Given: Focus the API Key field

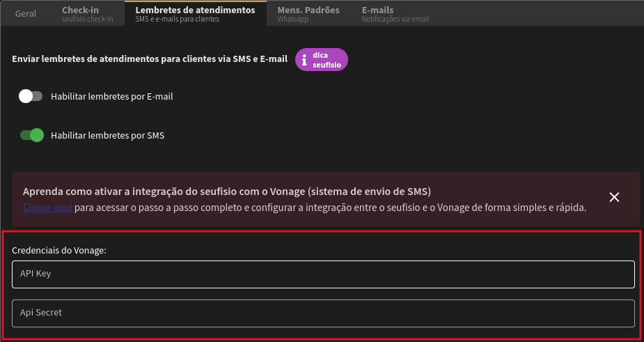Looking at the screenshot, I should (323, 274).
